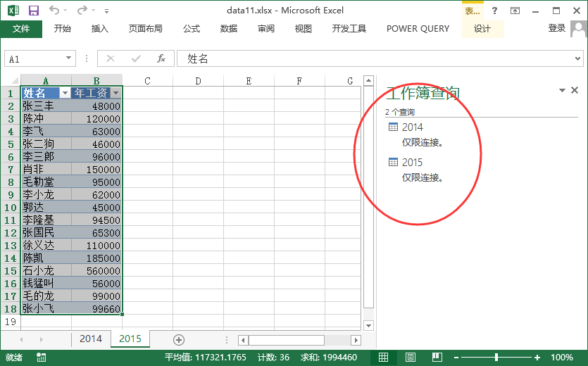Click cell containing 钱猛叫
This screenshot has width=588, height=366.
(46, 284)
